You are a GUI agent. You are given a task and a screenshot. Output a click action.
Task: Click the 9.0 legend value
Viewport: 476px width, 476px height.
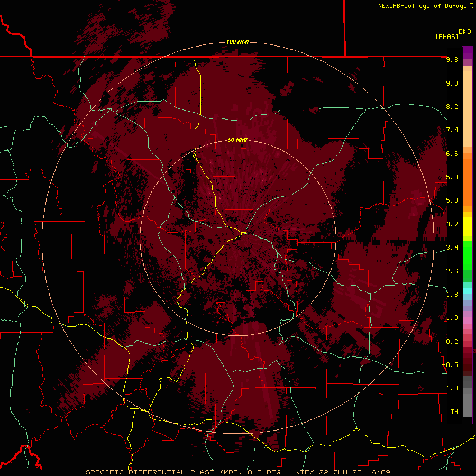452,83
